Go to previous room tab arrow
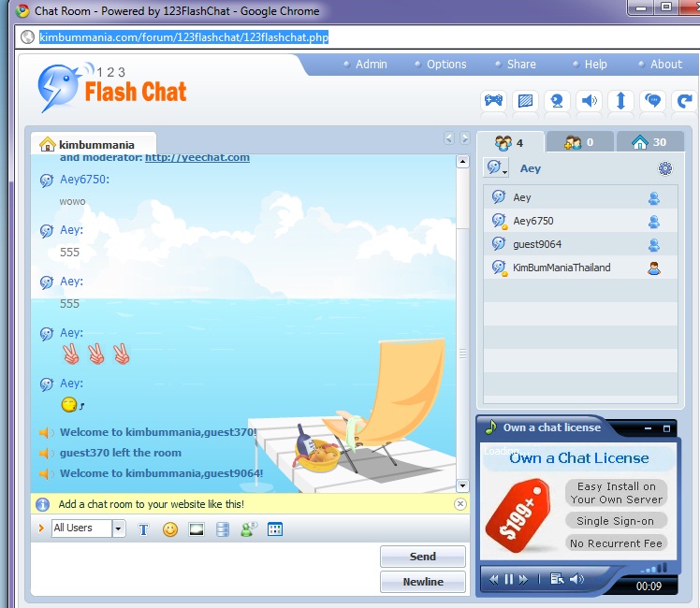 click(x=449, y=138)
